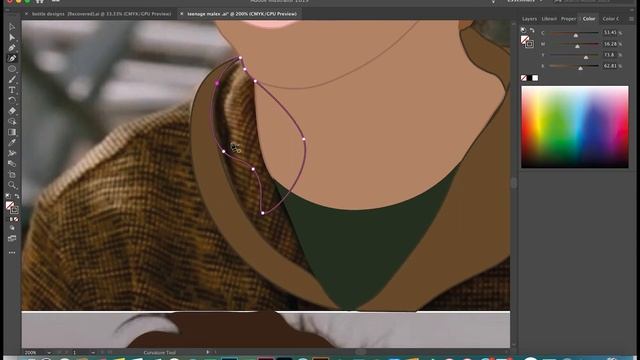Select the Selection tool arrow
Viewport: 640px width, 360px height.
tap(12, 27)
